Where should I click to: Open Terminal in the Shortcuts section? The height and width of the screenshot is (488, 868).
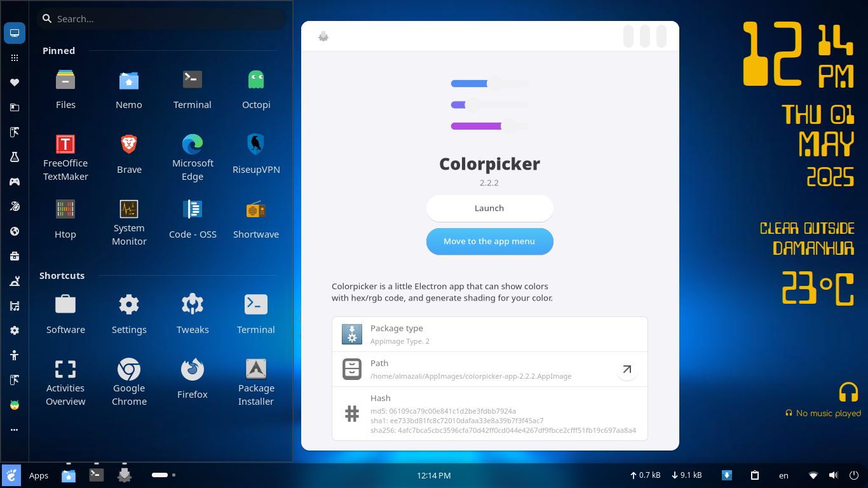[256, 315]
